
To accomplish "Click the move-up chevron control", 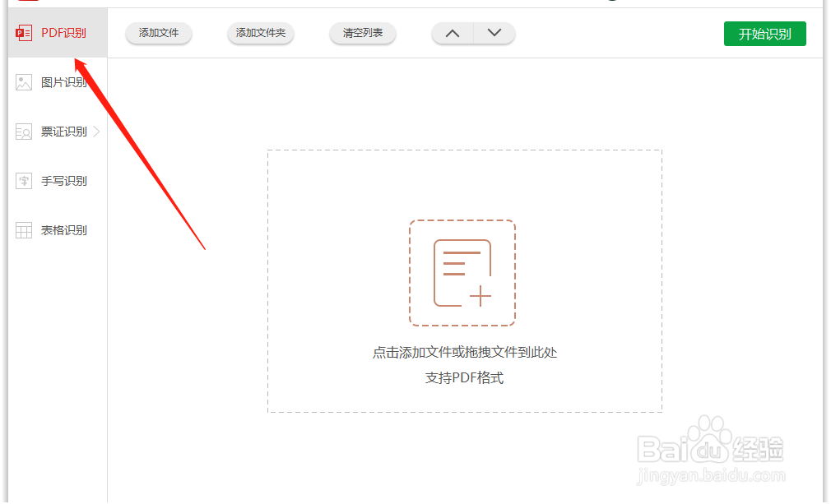I will [x=452, y=33].
